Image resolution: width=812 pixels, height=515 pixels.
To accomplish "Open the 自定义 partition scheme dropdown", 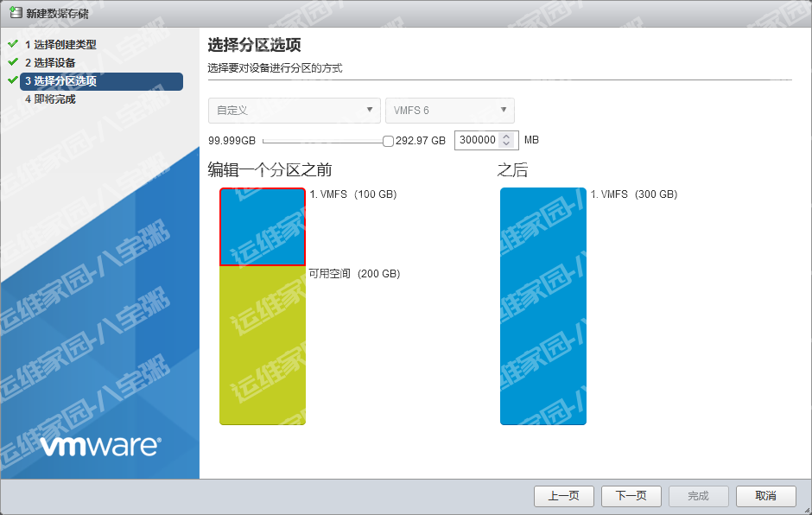I will 294,111.
